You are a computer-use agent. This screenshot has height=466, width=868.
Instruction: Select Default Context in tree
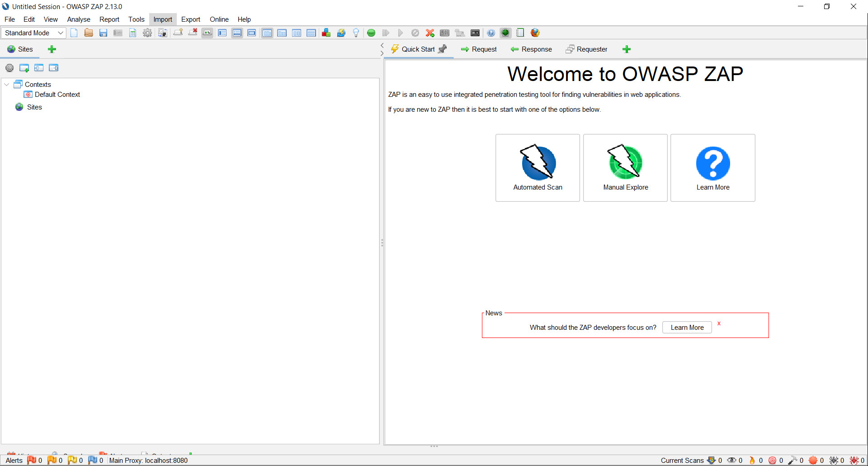click(x=57, y=95)
